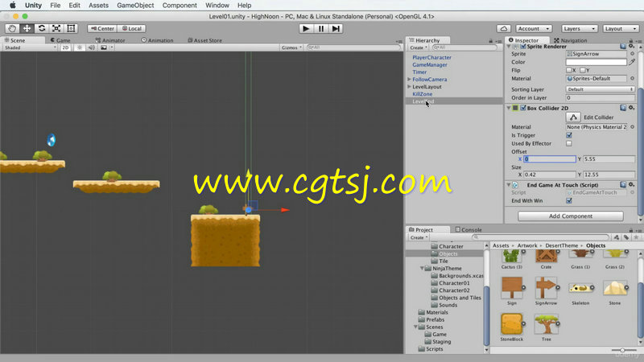The image size is (644, 362).
Task: Select the Skeleton asset thumbnail
Action: (580, 288)
